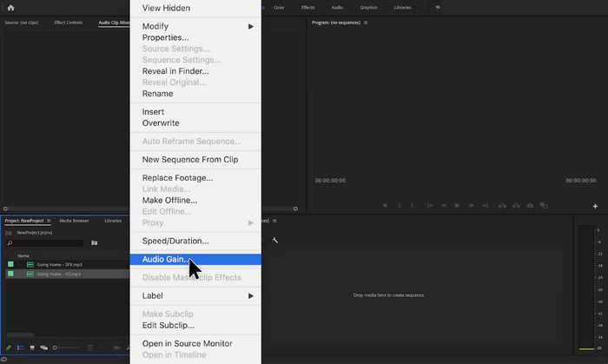
Task: Switch Project panel to Icon View
Action: coord(32,347)
